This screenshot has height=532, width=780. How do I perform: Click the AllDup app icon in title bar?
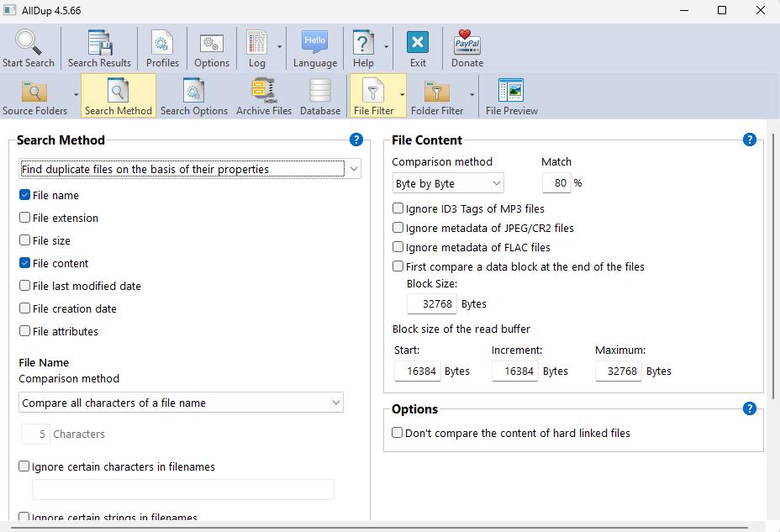coord(10,10)
